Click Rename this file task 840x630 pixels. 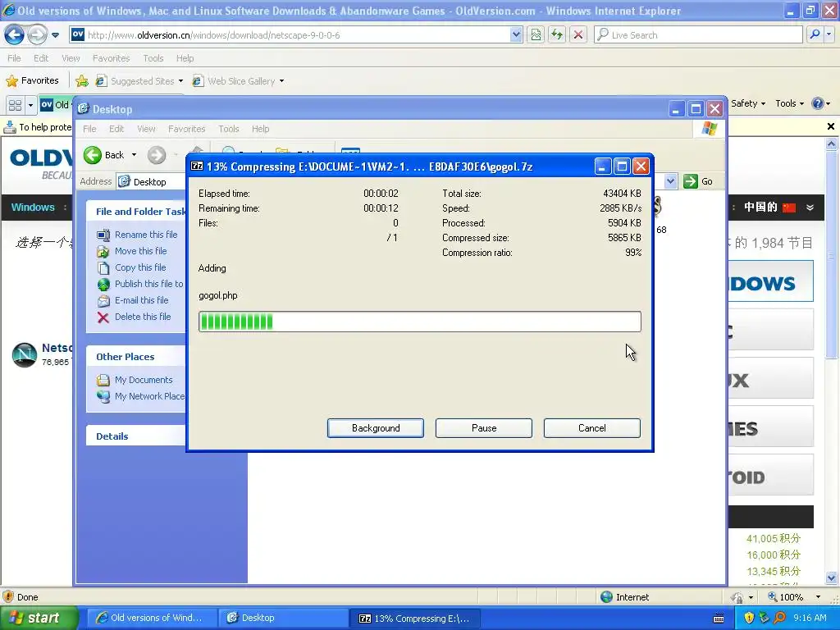(137, 235)
